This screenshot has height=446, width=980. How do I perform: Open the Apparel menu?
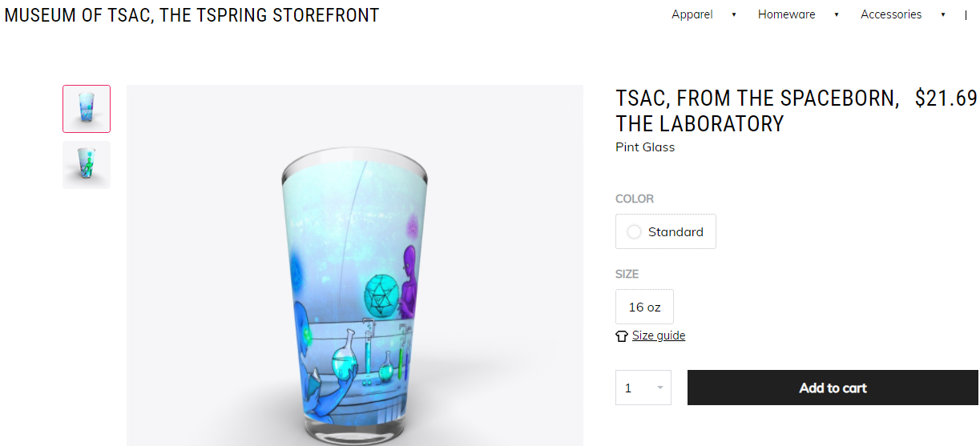(x=692, y=14)
